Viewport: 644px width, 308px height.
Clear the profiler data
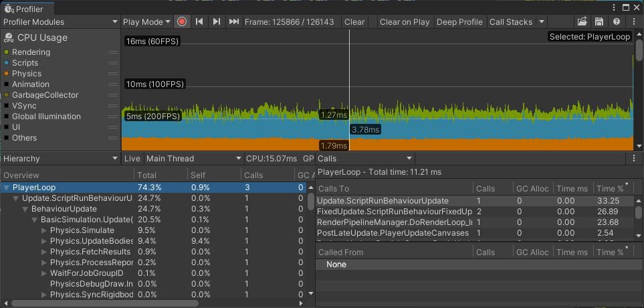coord(354,22)
